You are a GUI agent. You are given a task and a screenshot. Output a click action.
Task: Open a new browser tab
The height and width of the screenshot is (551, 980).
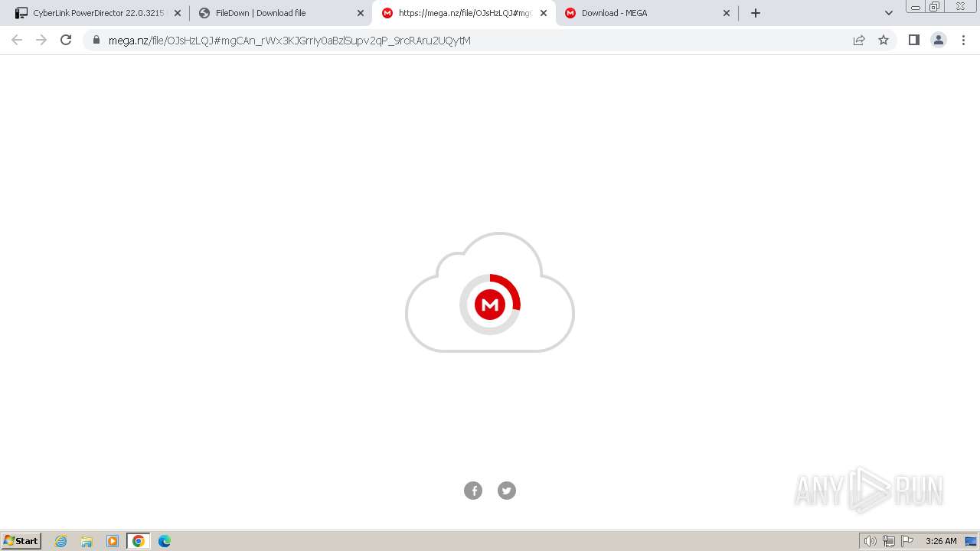coord(756,13)
